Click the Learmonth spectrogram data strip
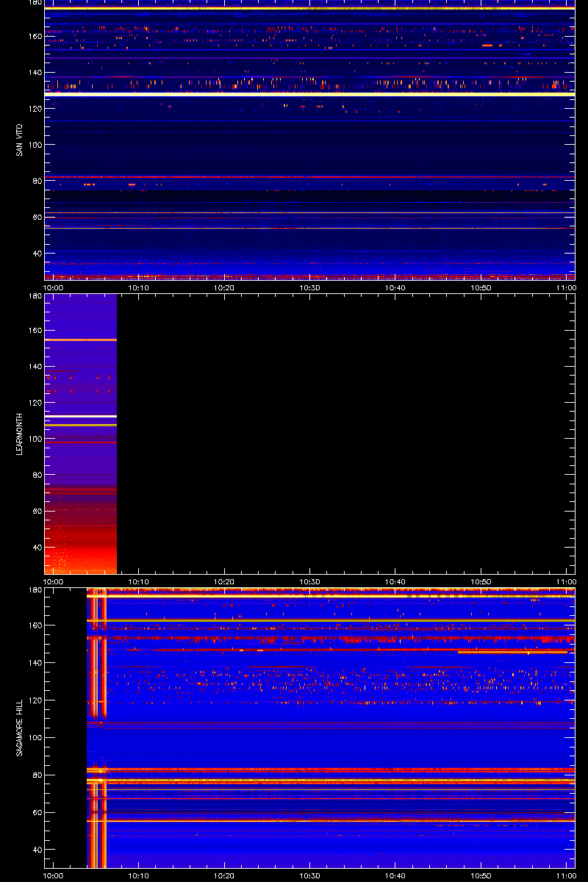Viewport: 588px width, 882px height. pyautogui.click(x=81, y=434)
